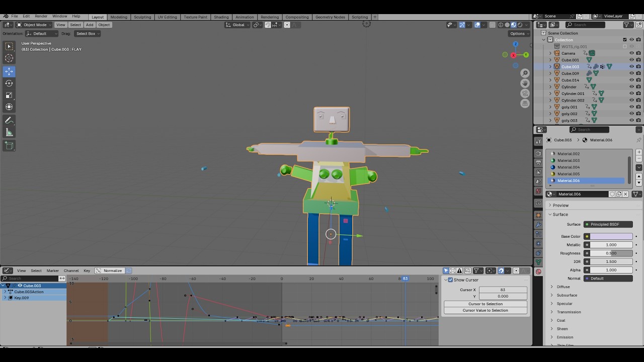Open the Modifier properties wrench tab
The image size is (644, 362).
538,224
